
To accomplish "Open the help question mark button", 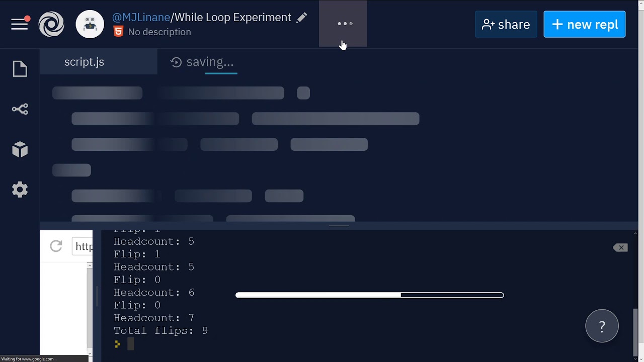I will 602,326.
